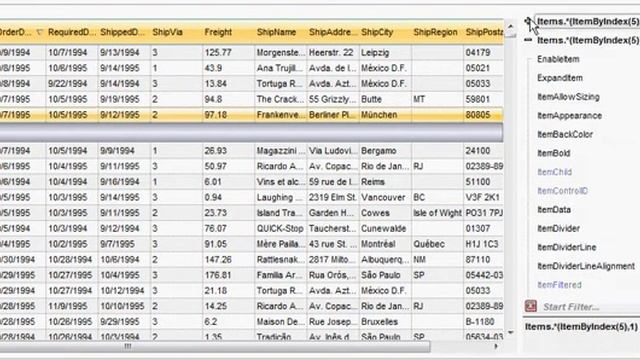Click the red Start Filter icon
The width and height of the screenshot is (640, 360).
coord(531,306)
